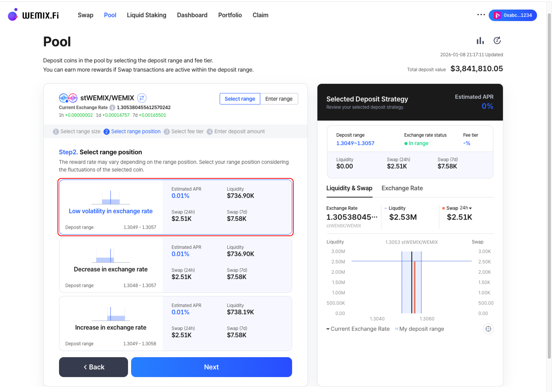Go Back to previous step
The height and width of the screenshot is (392, 552).
[93, 367]
